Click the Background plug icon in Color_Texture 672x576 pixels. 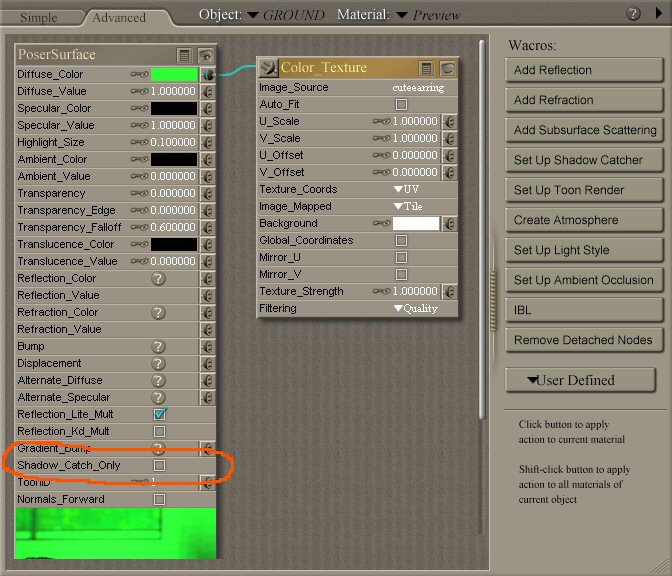click(x=450, y=224)
